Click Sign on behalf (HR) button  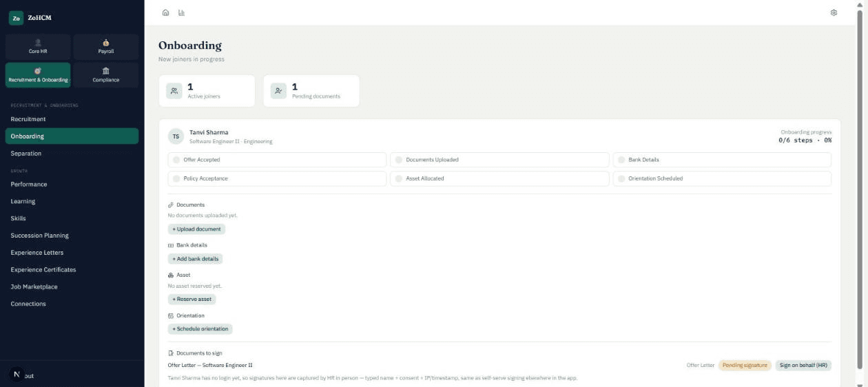pyautogui.click(x=803, y=366)
